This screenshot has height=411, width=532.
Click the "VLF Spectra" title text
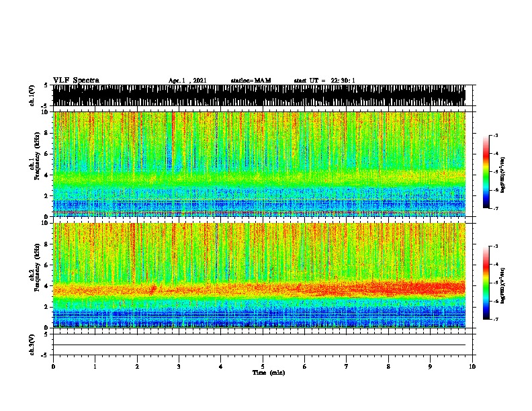[76, 81]
